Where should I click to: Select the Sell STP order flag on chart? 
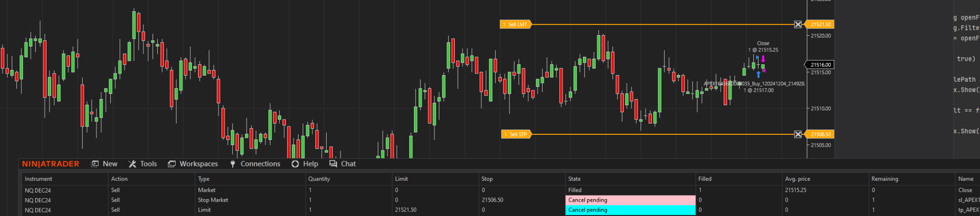(x=517, y=134)
